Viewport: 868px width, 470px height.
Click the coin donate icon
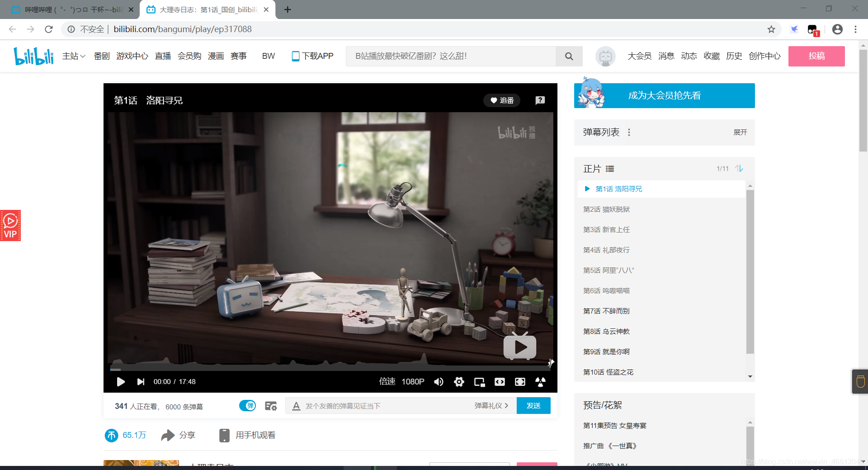(111, 435)
